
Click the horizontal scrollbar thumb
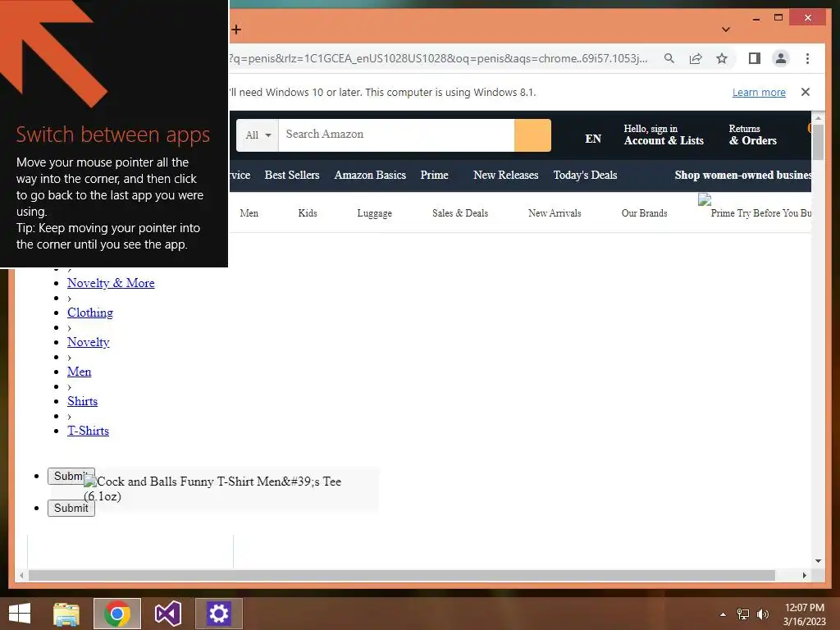tap(402, 575)
